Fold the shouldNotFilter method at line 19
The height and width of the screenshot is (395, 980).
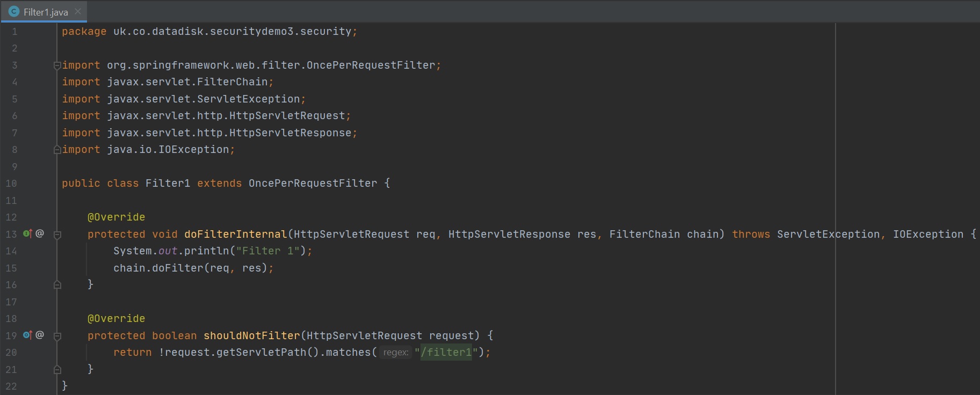[x=57, y=336]
